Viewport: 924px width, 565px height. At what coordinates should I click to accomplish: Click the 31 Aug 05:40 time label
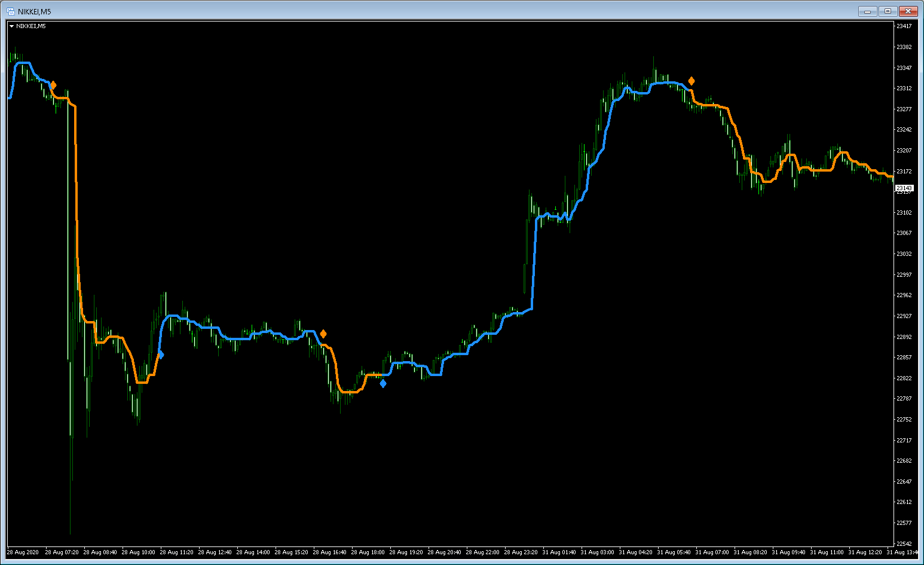(674, 552)
